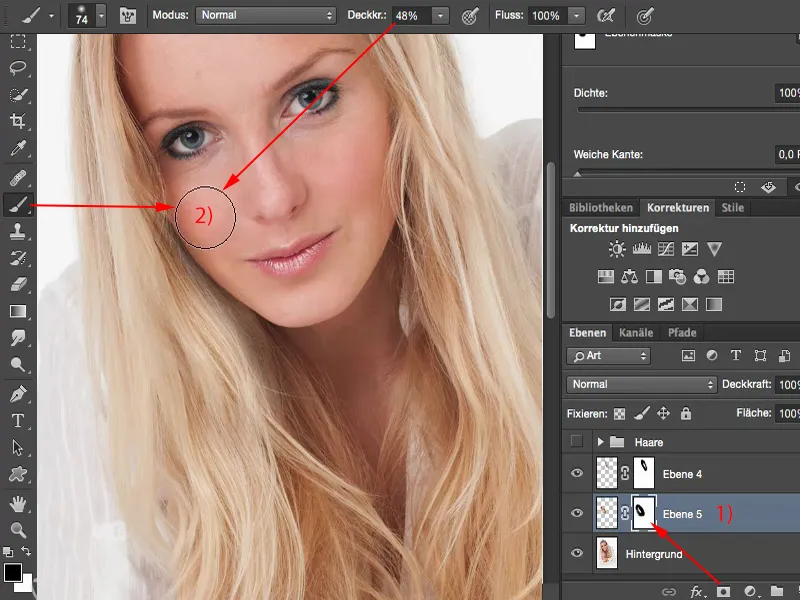
Task: Open the brush preset picker dropdown
Action: point(101,16)
